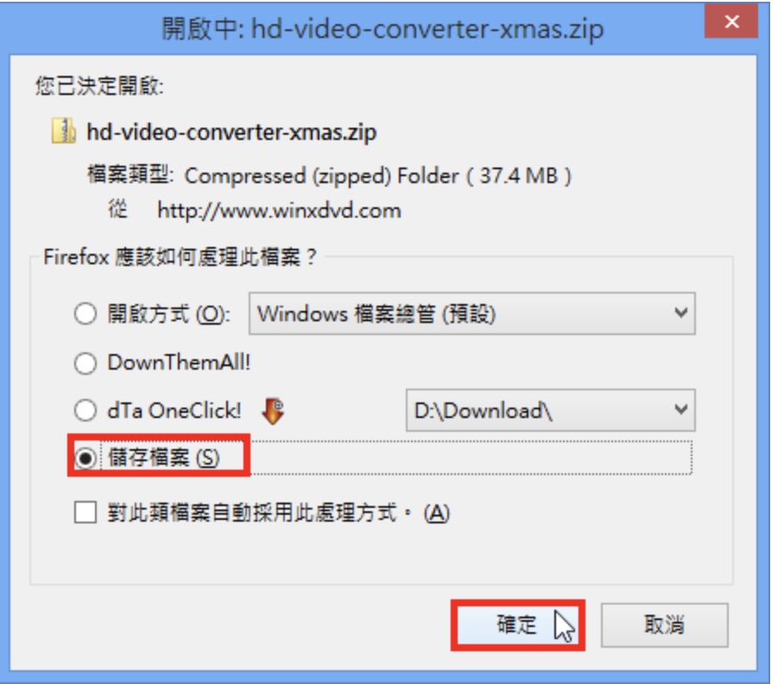Click the arrow on the 開啟方式 combo box

[680, 313]
